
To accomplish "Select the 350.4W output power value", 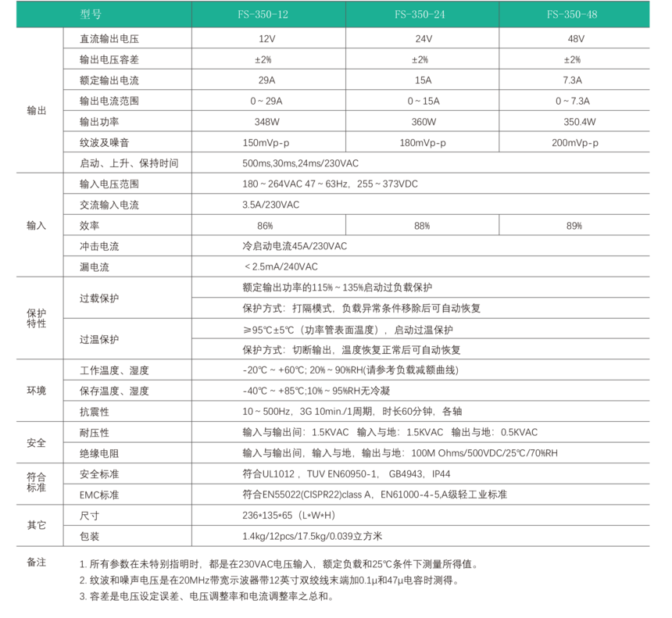I will [x=580, y=122].
